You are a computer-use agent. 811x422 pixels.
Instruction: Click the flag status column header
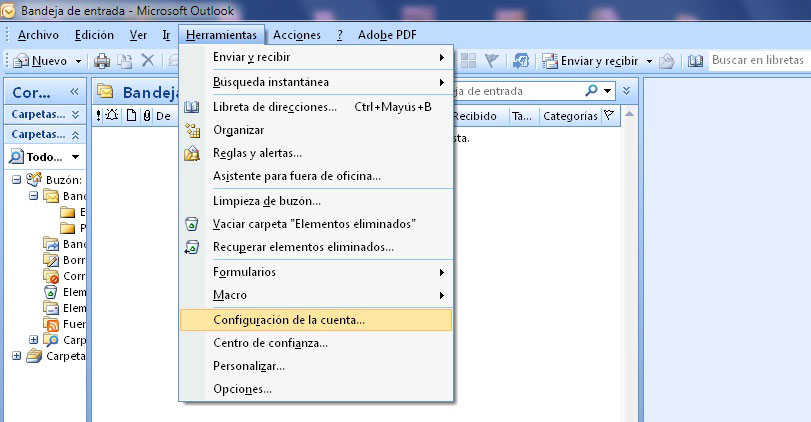click(x=609, y=115)
